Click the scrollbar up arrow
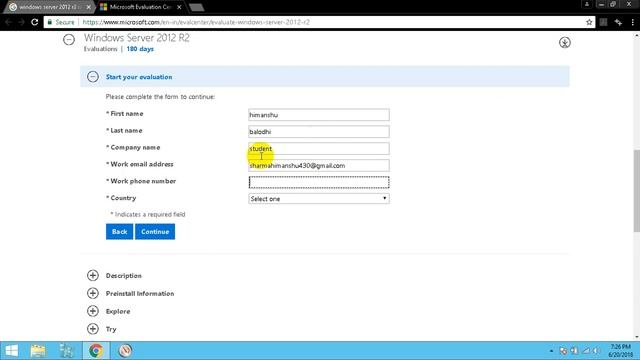 point(637,36)
